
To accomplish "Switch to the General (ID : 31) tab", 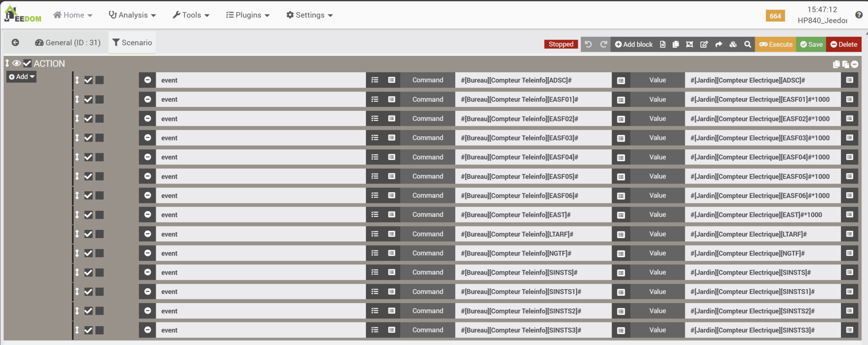I will (x=68, y=42).
